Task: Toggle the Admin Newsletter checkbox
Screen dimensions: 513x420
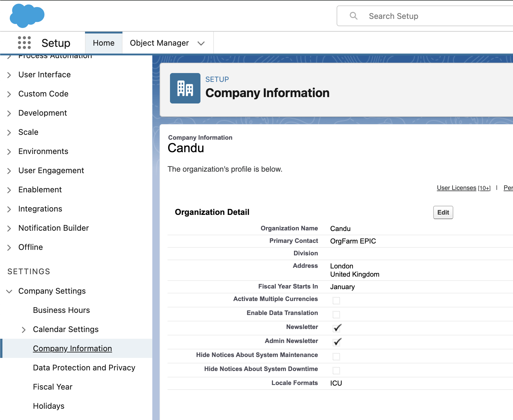Action: pyautogui.click(x=337, y=342)
